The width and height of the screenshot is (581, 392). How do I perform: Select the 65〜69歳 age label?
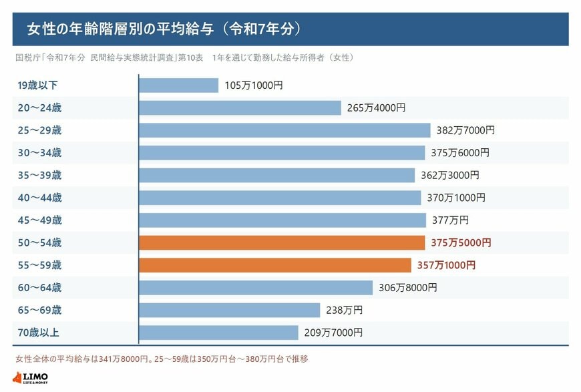click(x=39, y=310)
